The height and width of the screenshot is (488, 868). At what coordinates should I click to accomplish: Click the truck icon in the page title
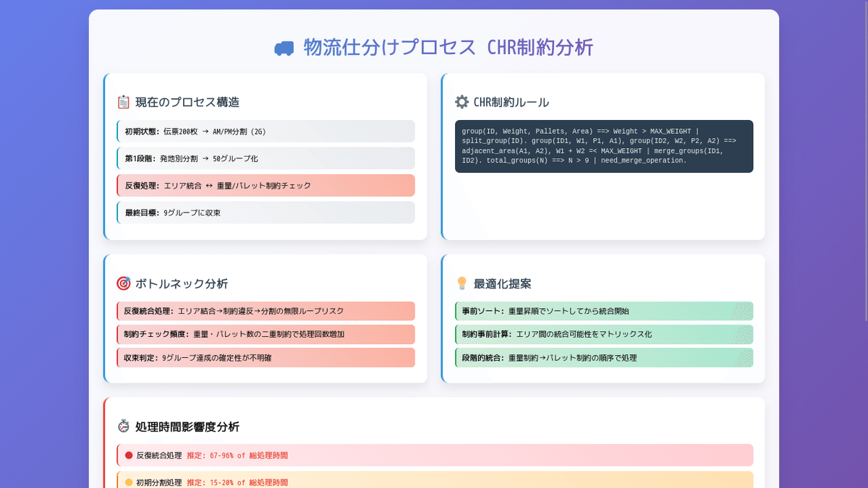[284, 48]
